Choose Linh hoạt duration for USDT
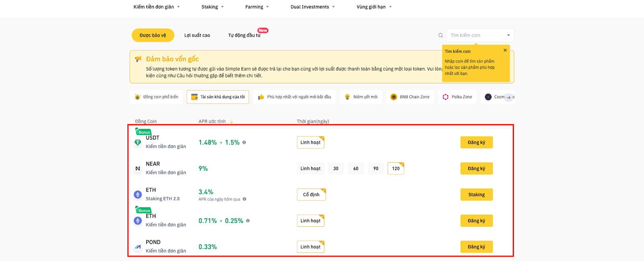This screenshot has width=644, height=261. (311, 143)
